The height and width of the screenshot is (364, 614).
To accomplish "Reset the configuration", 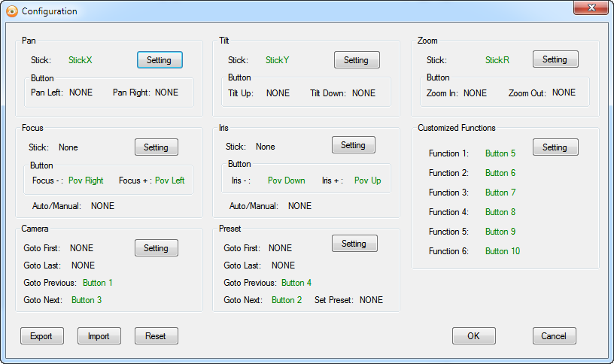I will [157, 336].
